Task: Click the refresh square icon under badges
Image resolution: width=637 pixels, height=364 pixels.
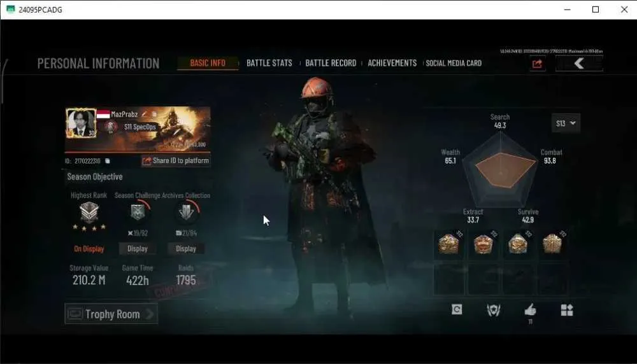Action: coord(457,310)
